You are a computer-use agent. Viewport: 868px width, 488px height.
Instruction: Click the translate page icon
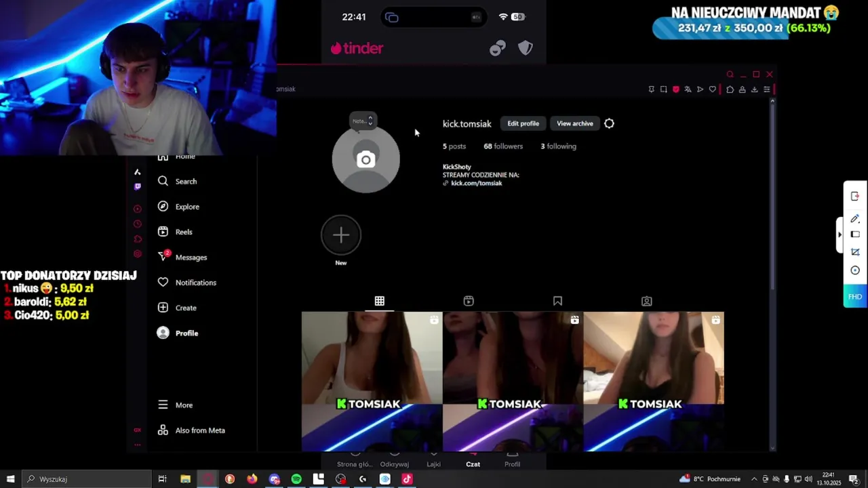[x=688, y=89]
